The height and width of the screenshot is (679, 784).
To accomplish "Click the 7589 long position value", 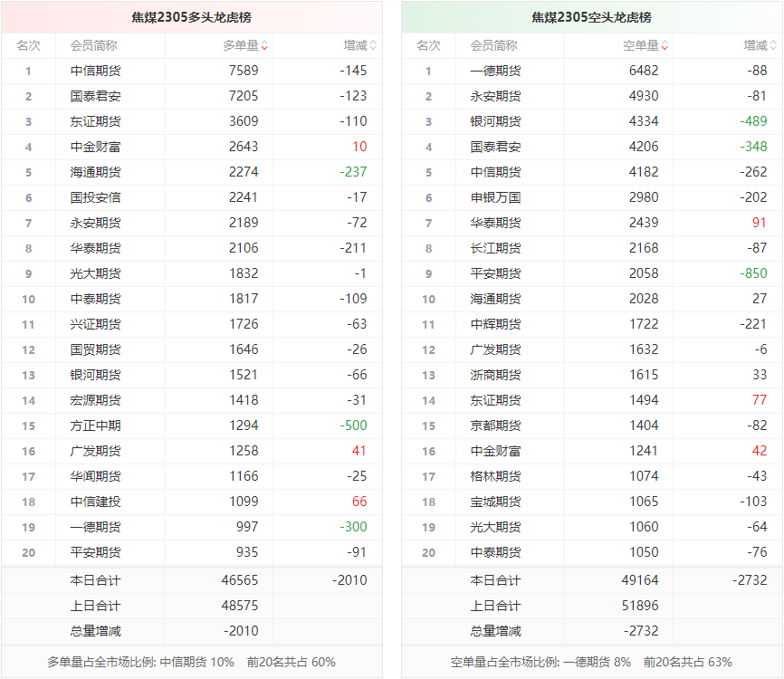I will (244, 71).
